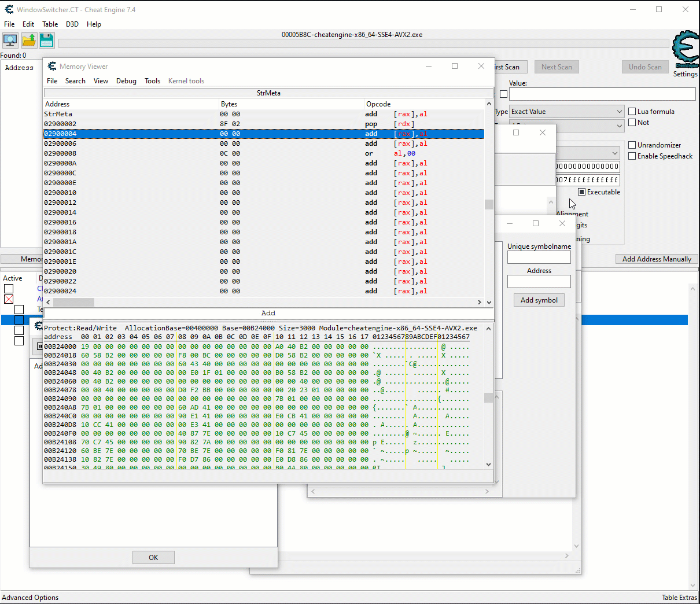The image size is (700, 604).
Task: Open the process selector icon
Action: click(x=10, y=40)
